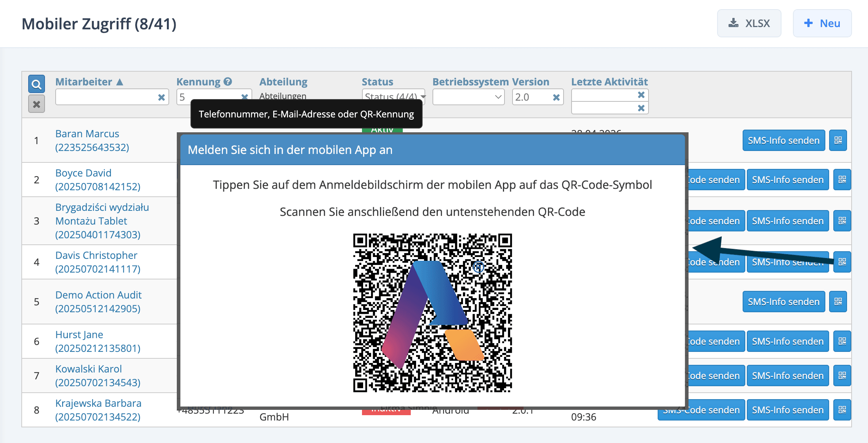Send SMS-Info to Demo Action Audit
The height and width of the screenshot is (443, 868).
783,302
